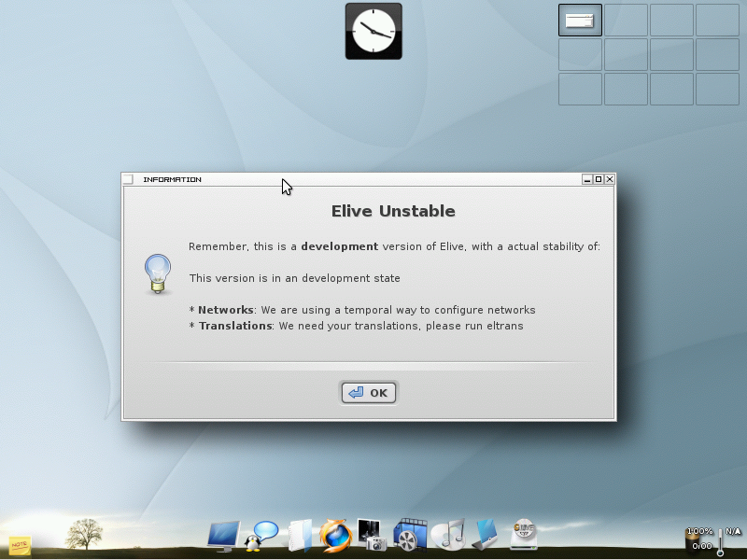
Task: Switch to the third desktop in the pager's top row
Action: [x=671, y=20]
